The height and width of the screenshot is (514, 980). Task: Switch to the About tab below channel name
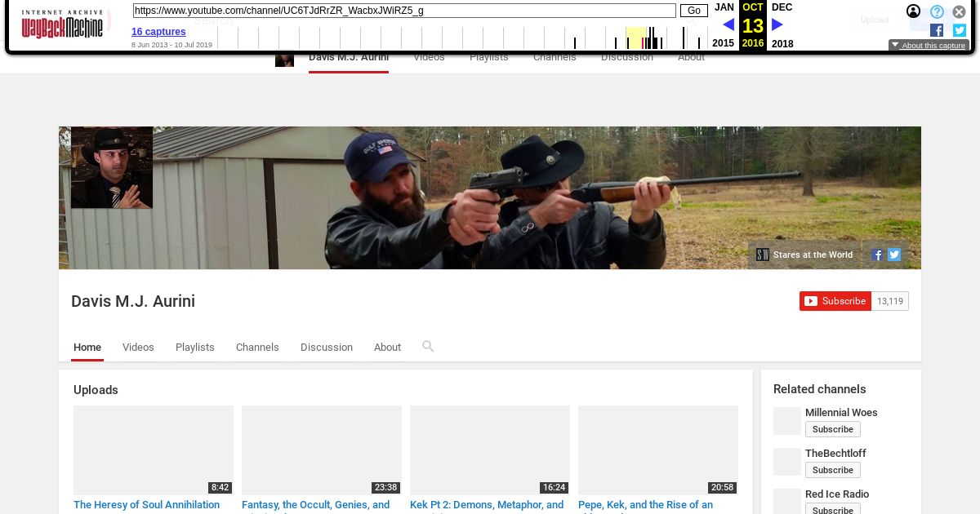point(387,348)
